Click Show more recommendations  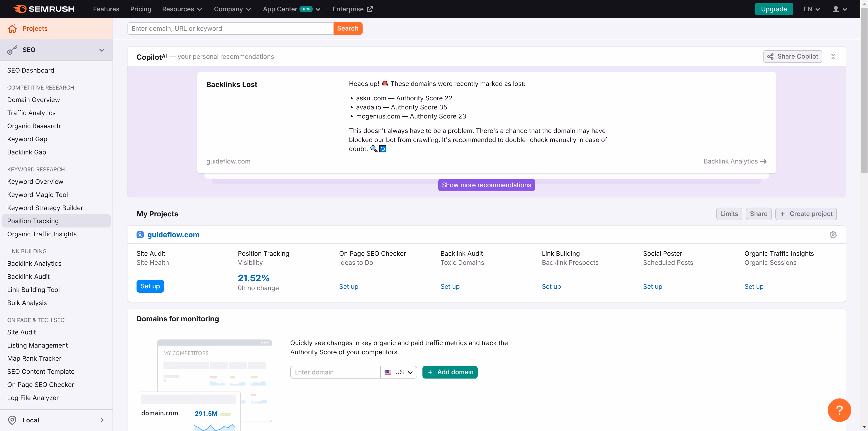pos(486,185)
